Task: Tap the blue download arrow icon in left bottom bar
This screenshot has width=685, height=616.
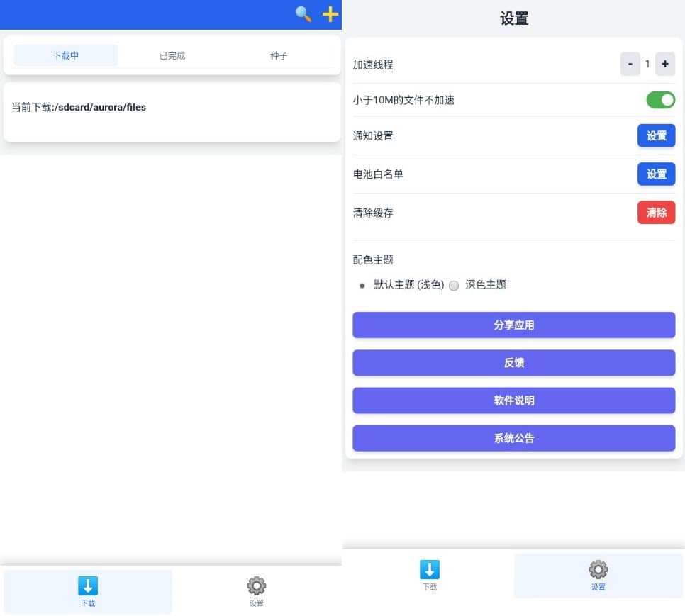Action: 88,586
